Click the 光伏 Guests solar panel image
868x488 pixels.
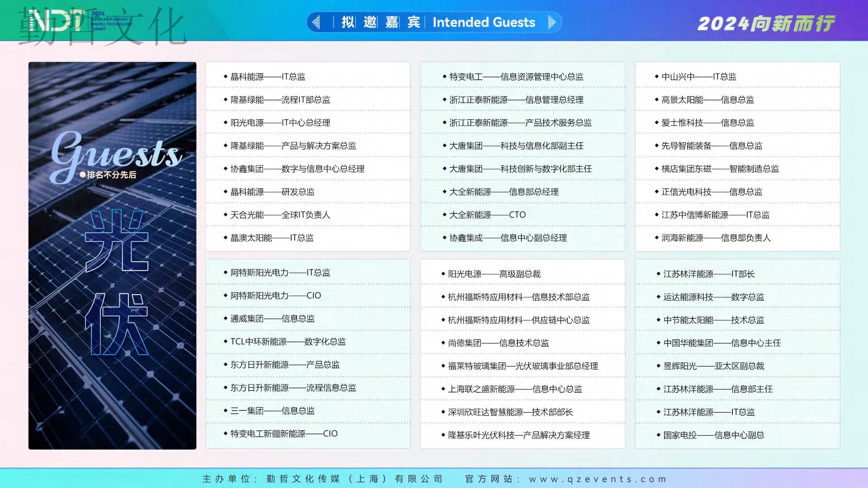[113, 256]
